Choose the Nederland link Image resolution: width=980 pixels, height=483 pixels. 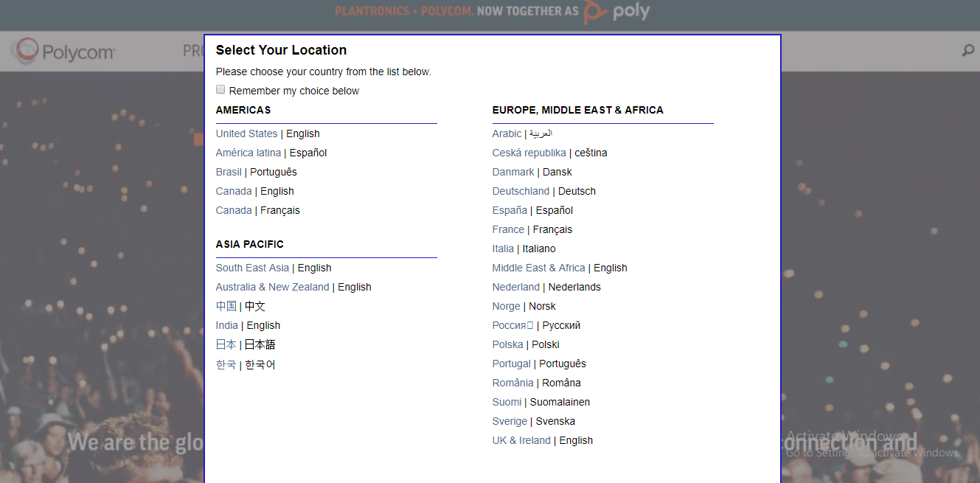click(516, 287)
